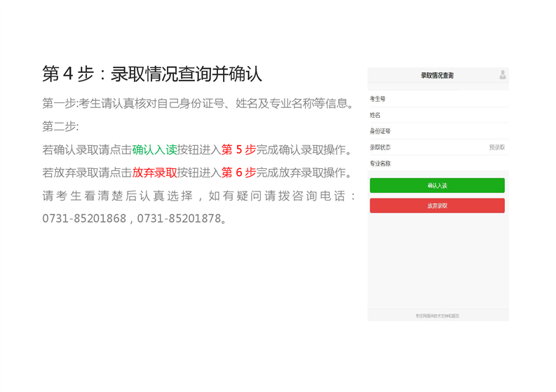Select the 姓名 field row
The image size is (556, 392).
pos(438,115)
